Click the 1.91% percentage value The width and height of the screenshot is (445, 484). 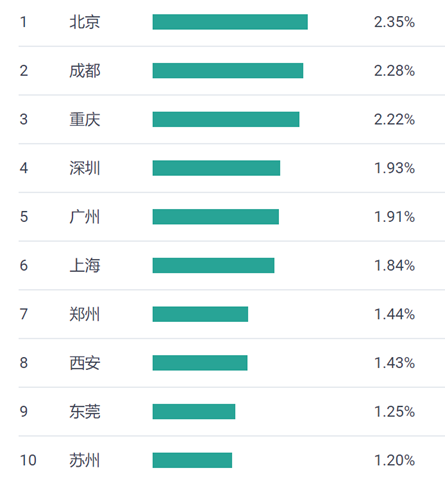394,217
